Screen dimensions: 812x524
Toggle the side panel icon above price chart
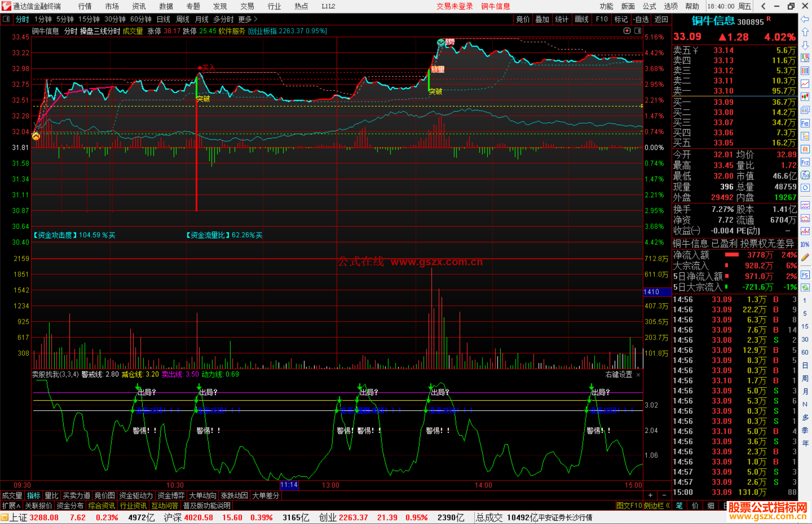(638, 31)
